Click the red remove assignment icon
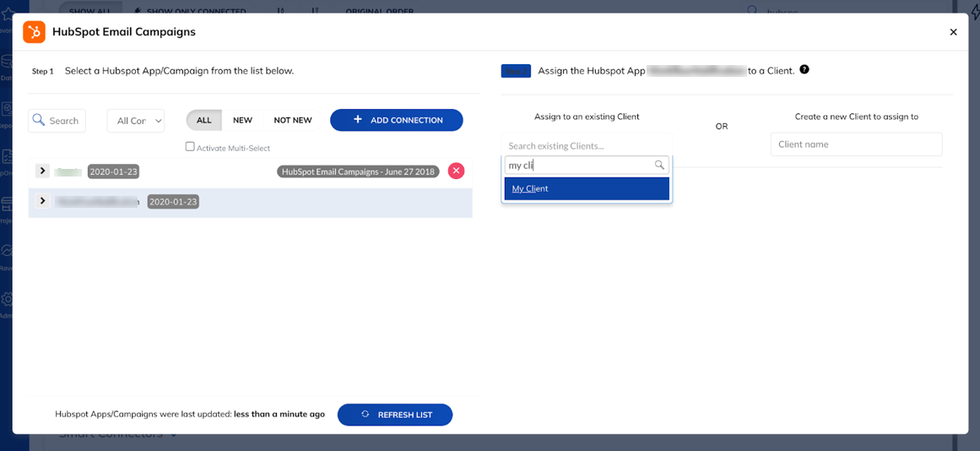Image resolution: width=980 pixels, height=451 pixels. [x=457, y=171]
